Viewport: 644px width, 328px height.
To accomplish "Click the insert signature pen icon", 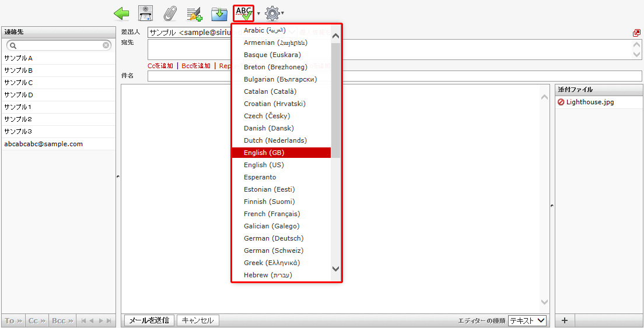I will click(194, 13).
